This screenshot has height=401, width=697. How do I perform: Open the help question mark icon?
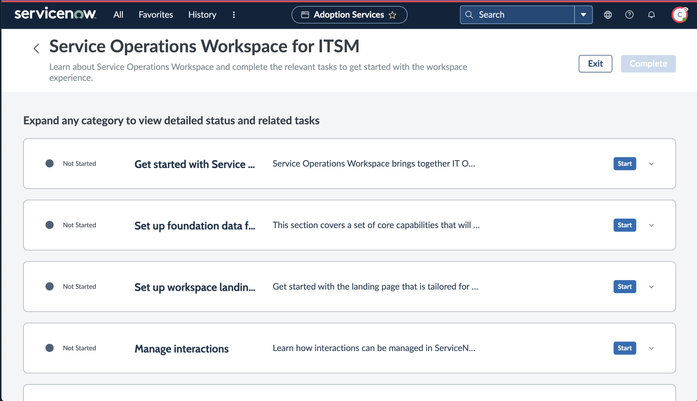click(x=629, y=15)
